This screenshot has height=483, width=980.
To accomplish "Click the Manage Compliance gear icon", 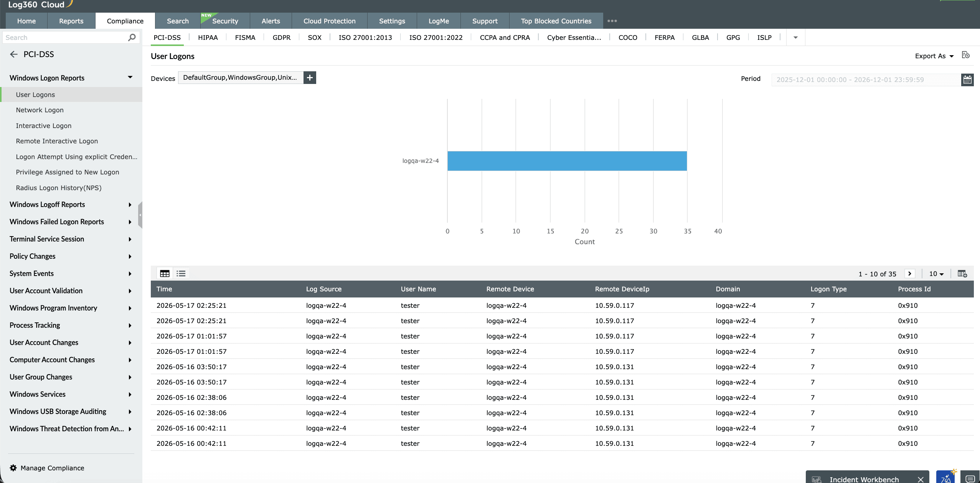I will click(x=13, y=468).
